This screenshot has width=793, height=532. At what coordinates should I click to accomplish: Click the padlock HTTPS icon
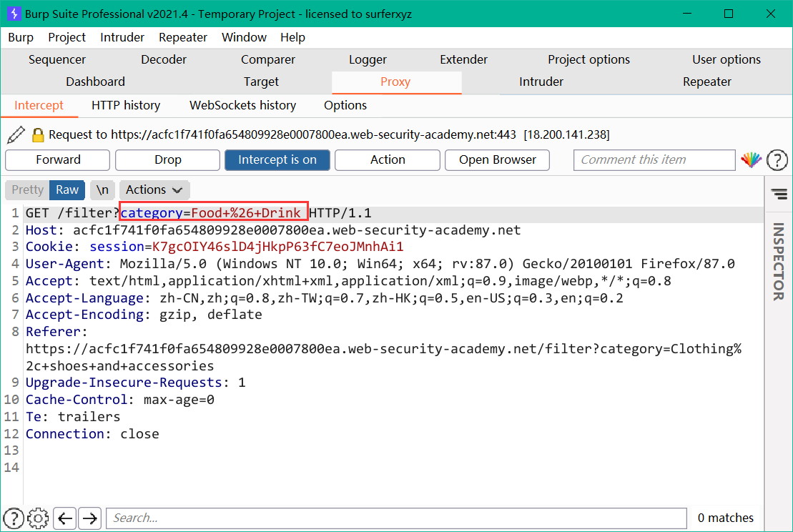pos(38,135)
